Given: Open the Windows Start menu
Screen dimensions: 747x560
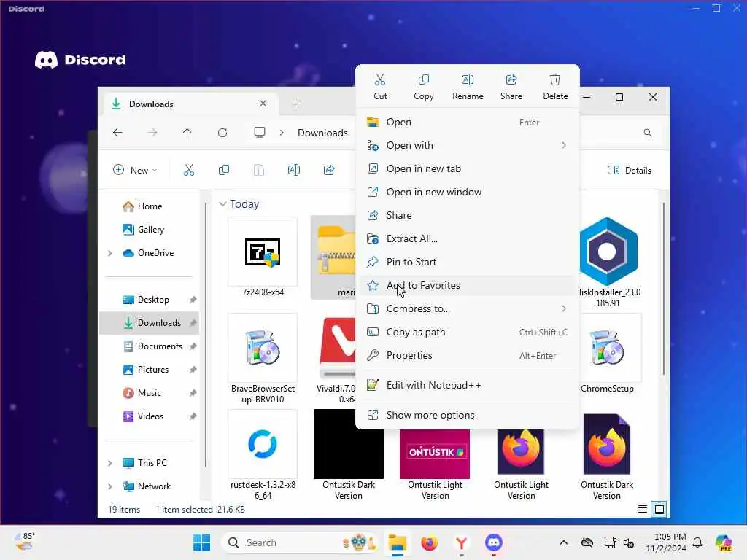Looking at the screenshot, I should [x=201, y=542].
